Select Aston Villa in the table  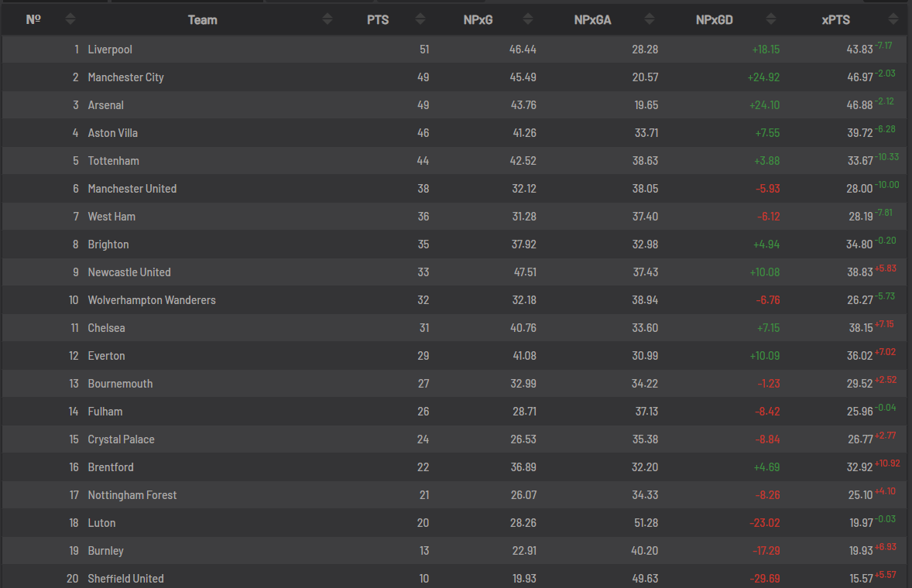(113, 133)
